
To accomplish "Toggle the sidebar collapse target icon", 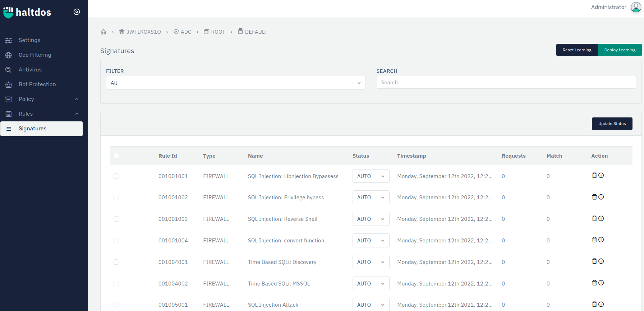I will coord(77,12).
